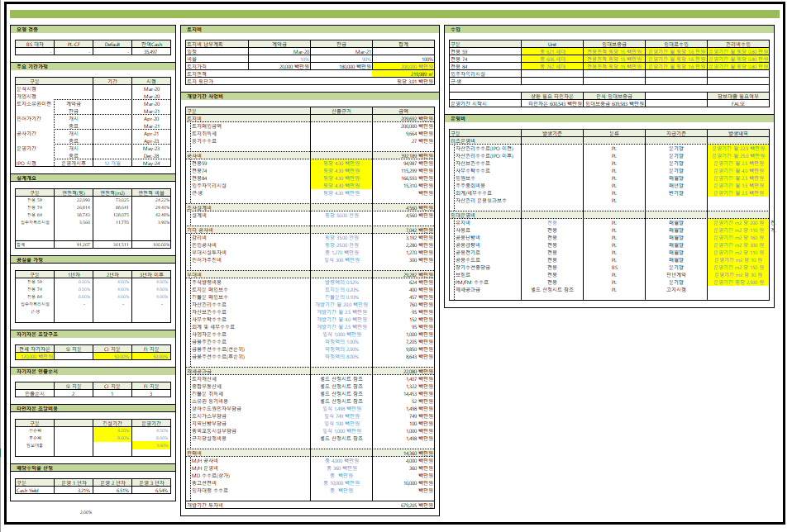Select the Dec-28 date cell

click(x=151, y=156)
